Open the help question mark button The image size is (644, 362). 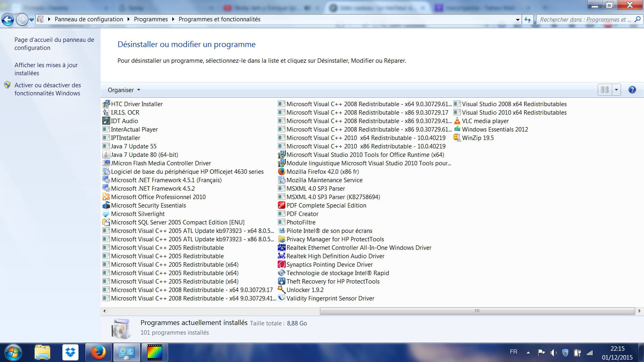point(632,90)
